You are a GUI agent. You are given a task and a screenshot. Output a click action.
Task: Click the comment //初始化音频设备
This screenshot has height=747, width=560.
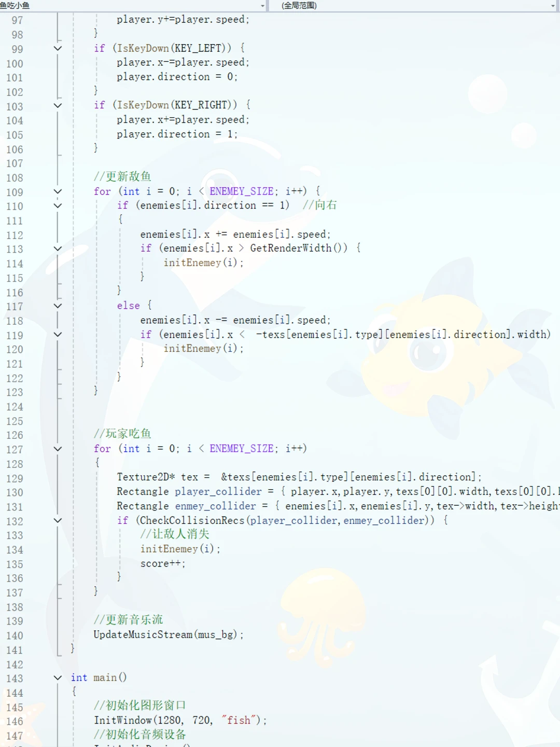(140, 735)
